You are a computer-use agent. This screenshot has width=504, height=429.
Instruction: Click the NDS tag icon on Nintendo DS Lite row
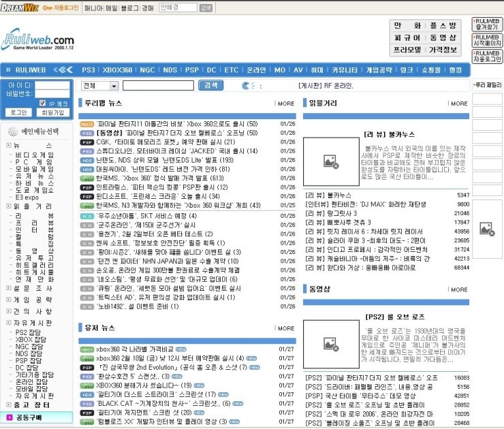pyautogui.click(x=86, y=160)
